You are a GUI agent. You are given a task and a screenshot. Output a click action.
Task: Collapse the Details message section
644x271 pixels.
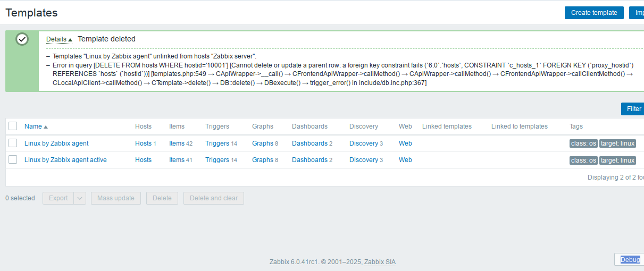click(x=59, y=39)
